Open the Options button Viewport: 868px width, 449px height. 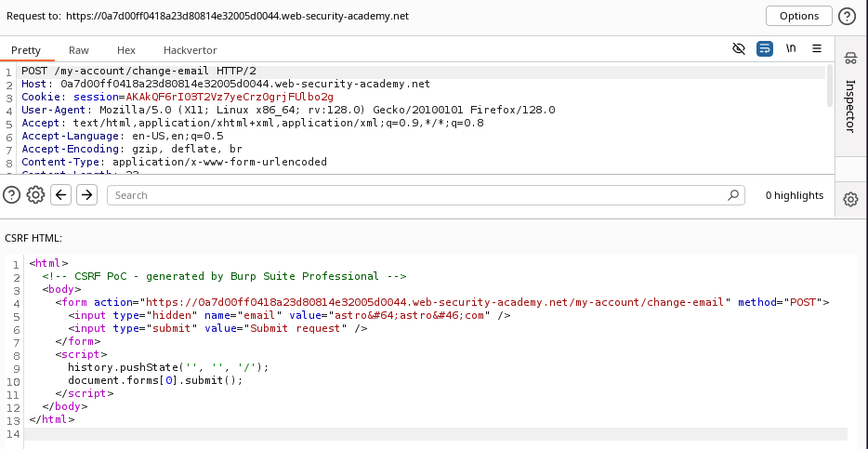[799, 16]
